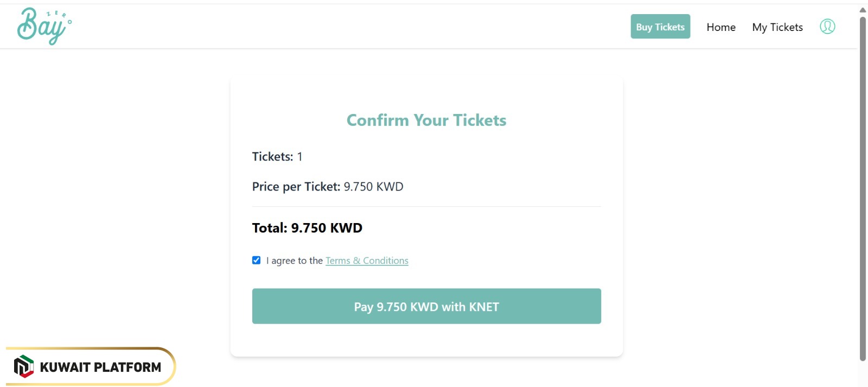Click the Confirm Your Tickets heading
868x387 pixels.
tap(426, 120)
